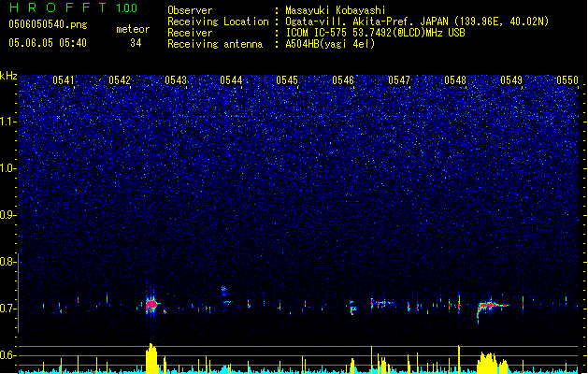
Task: Click the 0543 time marker
Action: tap(176, 80)
